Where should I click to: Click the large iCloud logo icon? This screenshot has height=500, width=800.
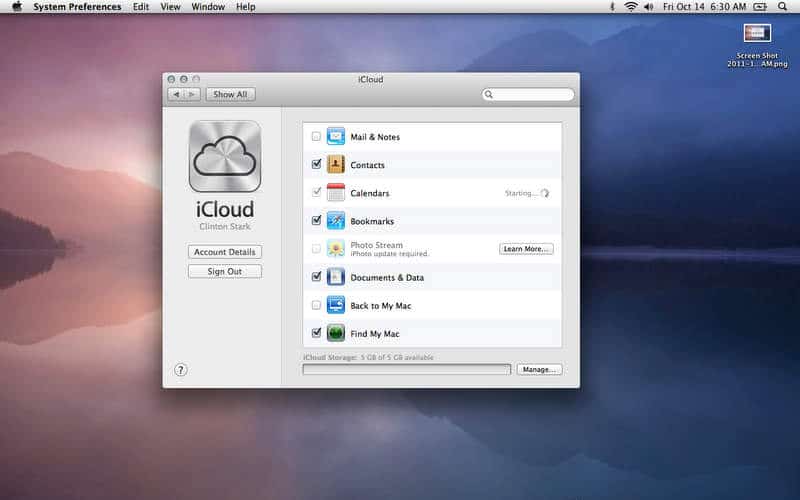pyautogui.click(x=225, y=157)
